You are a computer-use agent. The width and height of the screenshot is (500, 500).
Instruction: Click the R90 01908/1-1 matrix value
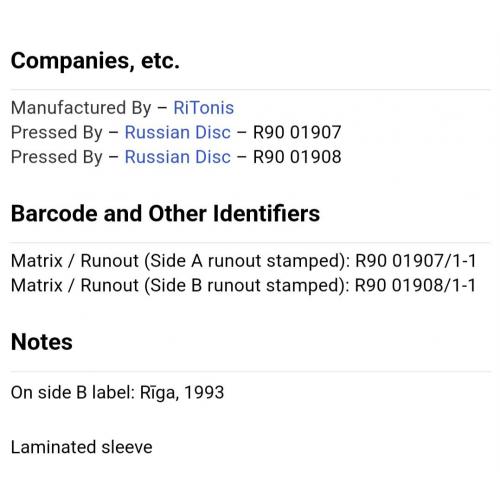coord(415,285)
